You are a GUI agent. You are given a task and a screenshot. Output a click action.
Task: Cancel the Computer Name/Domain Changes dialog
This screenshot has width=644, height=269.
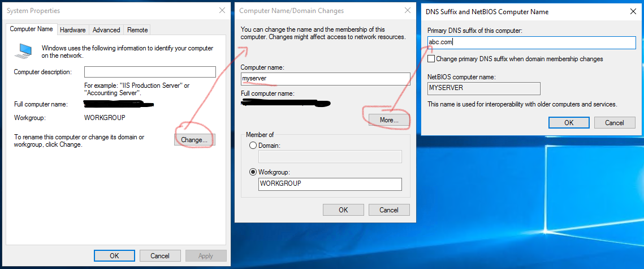[x=388, y=210]
